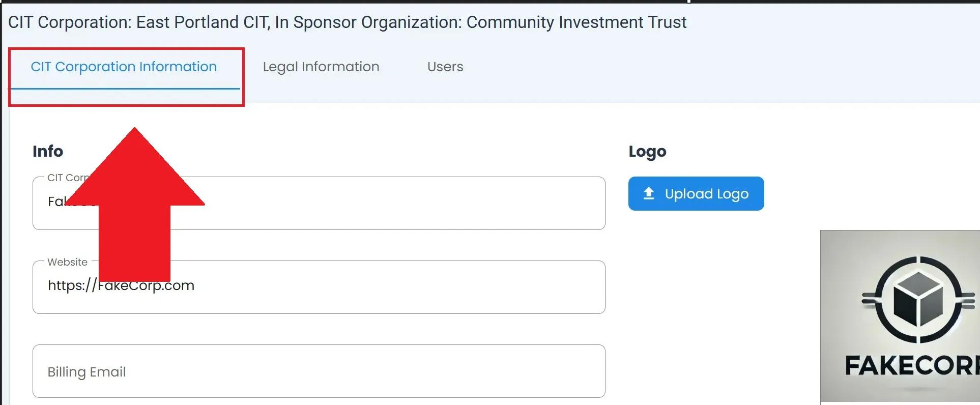Go to the Users tab

pos(445,67)
